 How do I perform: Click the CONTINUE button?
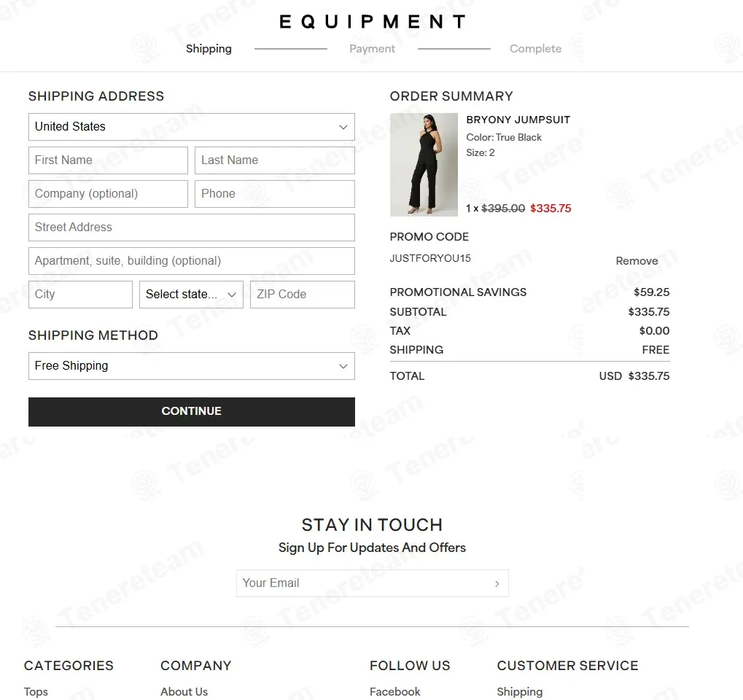pyautogui.click(x=192, y=411)
